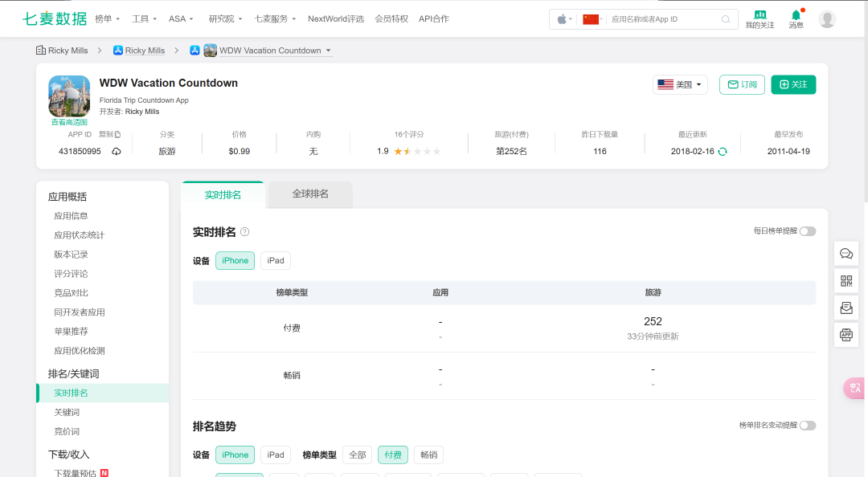868x477 pixels.
Task: Select 全部 chart type filter
Action: click(x=358, y=455)
